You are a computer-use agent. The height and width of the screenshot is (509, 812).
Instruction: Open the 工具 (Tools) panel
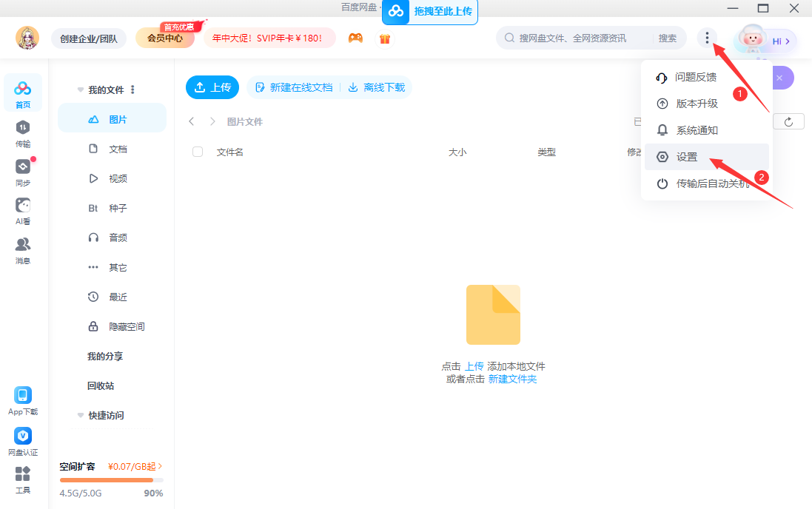pyautogui.click(x=22, y=479)
